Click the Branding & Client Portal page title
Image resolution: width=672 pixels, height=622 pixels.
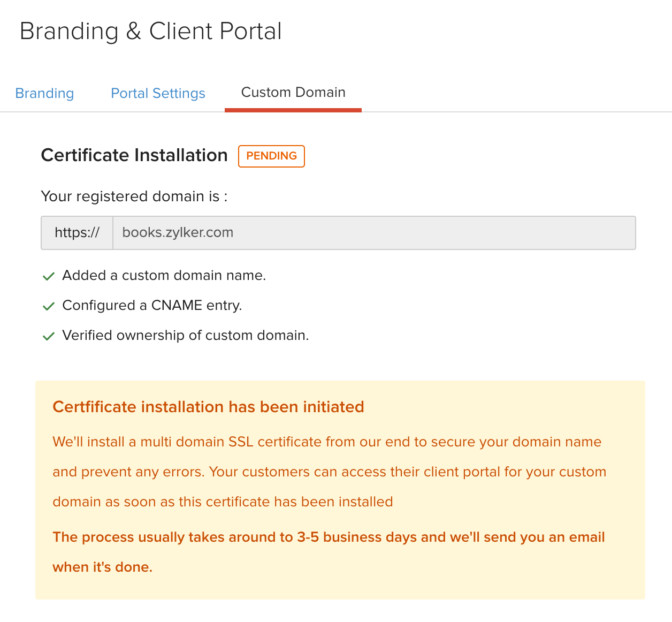[x=151, y=31]
